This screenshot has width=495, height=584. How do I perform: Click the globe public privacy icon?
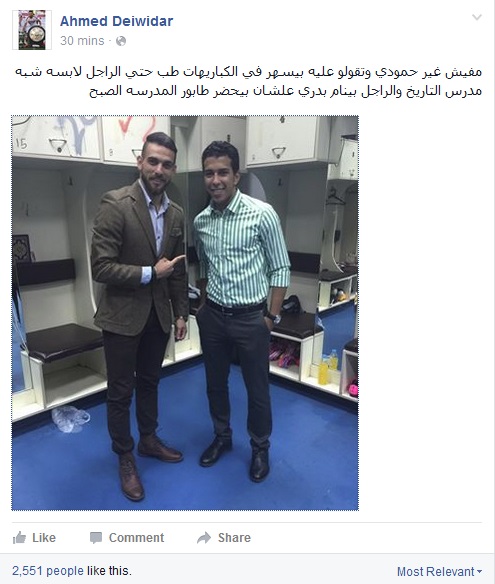[x=121, y=41]
